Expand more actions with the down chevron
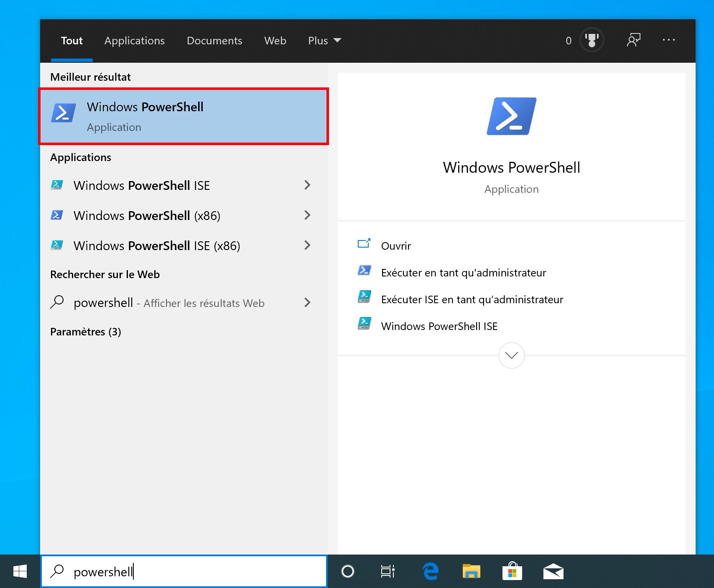714x588 pixels. coord(511,355)
